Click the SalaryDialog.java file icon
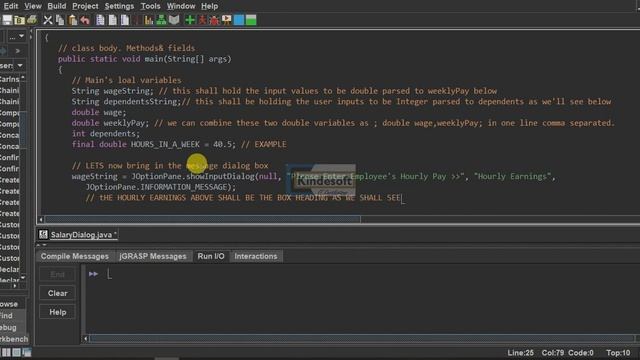640x360 pixels. tap(43, 234)
